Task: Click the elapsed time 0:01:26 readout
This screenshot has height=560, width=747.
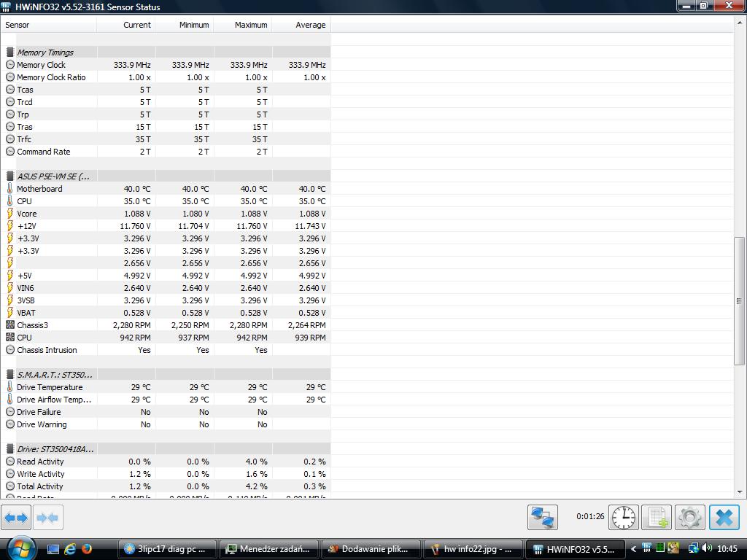Action: (590, 516)
